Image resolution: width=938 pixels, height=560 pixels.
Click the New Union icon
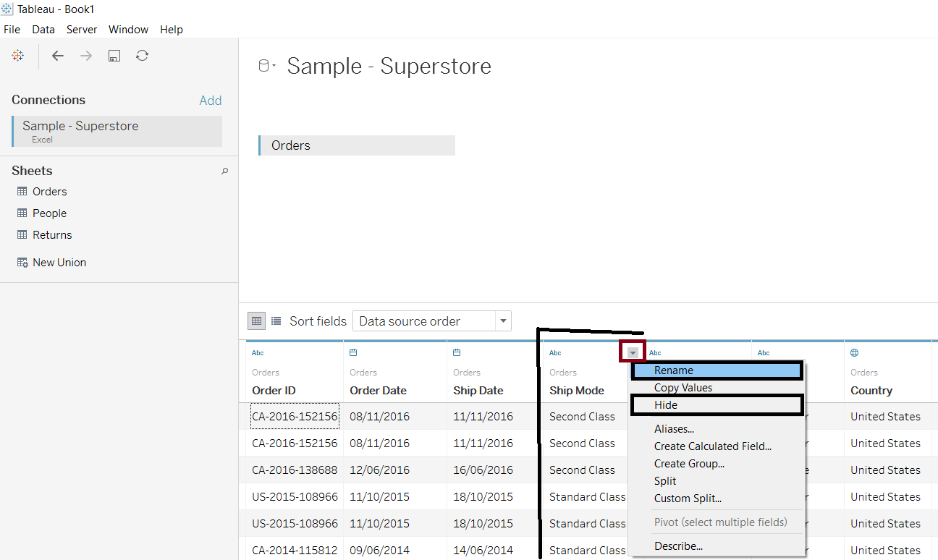click(22, 263)
